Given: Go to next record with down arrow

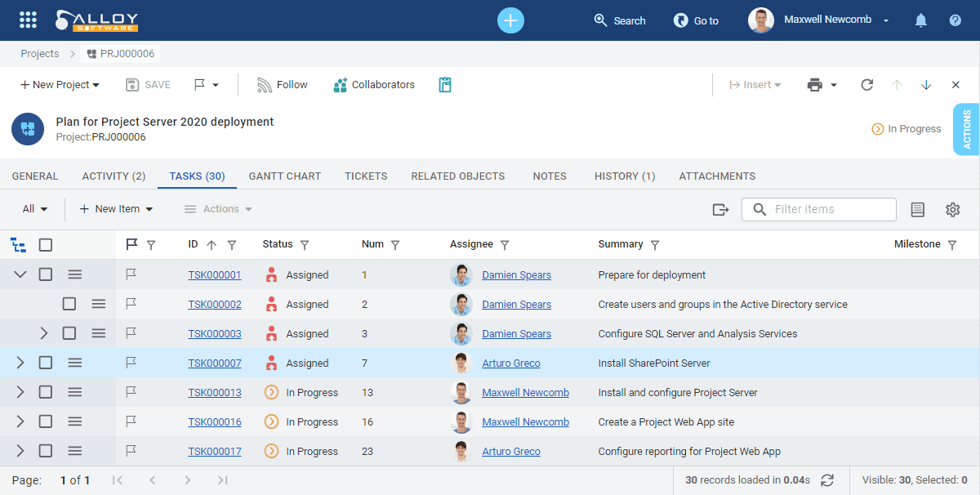Looking at the screenshot, I should [x=926, y=85].
